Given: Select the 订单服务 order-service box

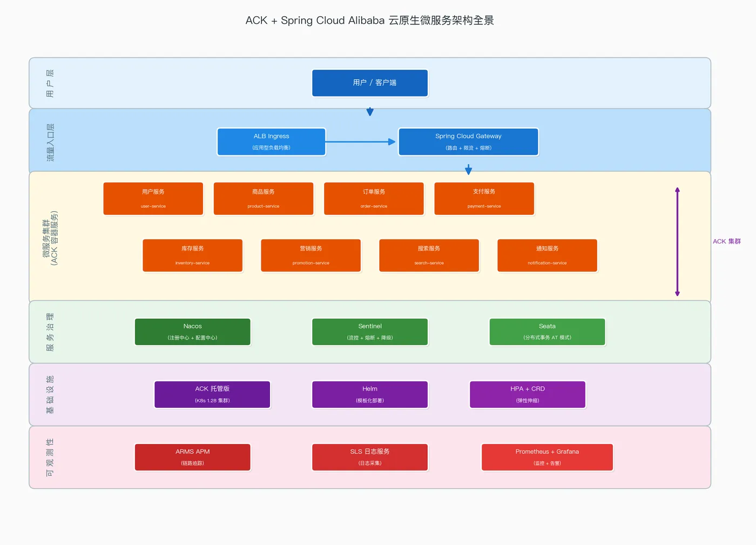Looking at the screenshot, I should tap(374, 199).
